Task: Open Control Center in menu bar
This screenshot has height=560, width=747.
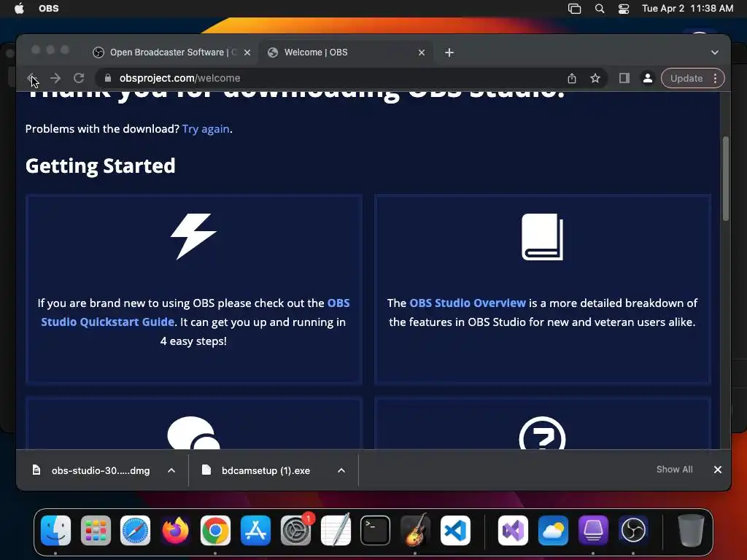Action: tap(624, 9)
